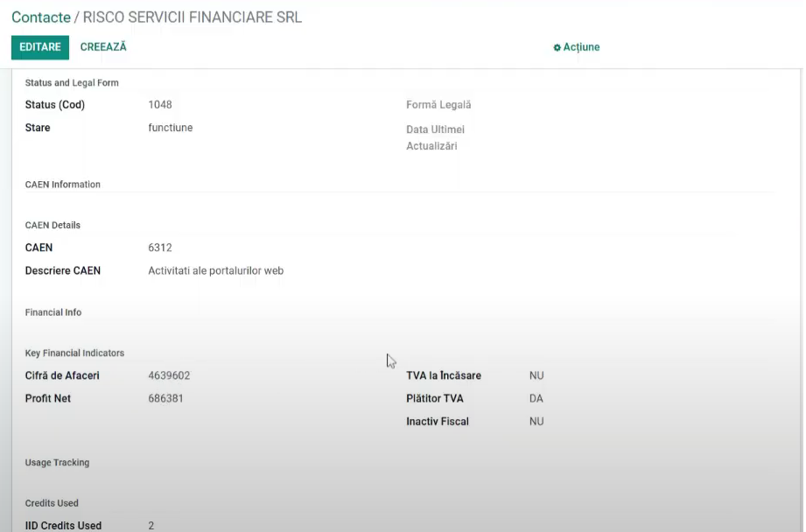Go back to Contacte breadcrumb
Screen dimensions: 806x532
click(x=40, y=17)
